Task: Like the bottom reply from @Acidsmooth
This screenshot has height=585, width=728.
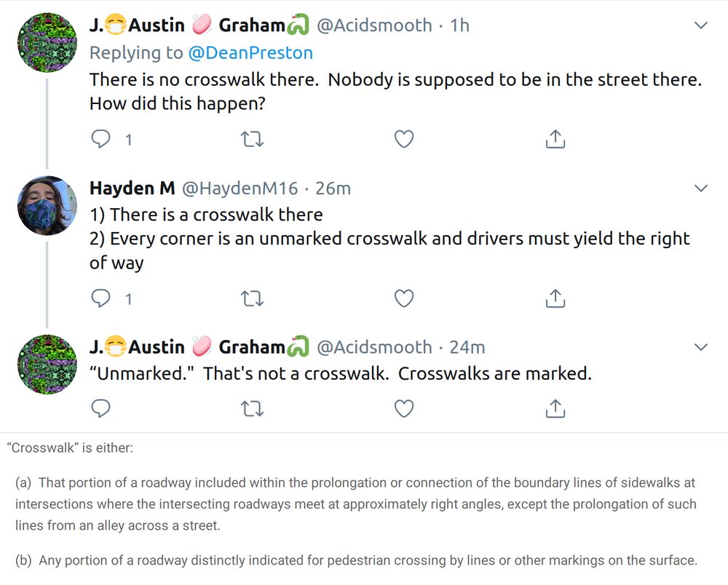Action: (404, 408)
